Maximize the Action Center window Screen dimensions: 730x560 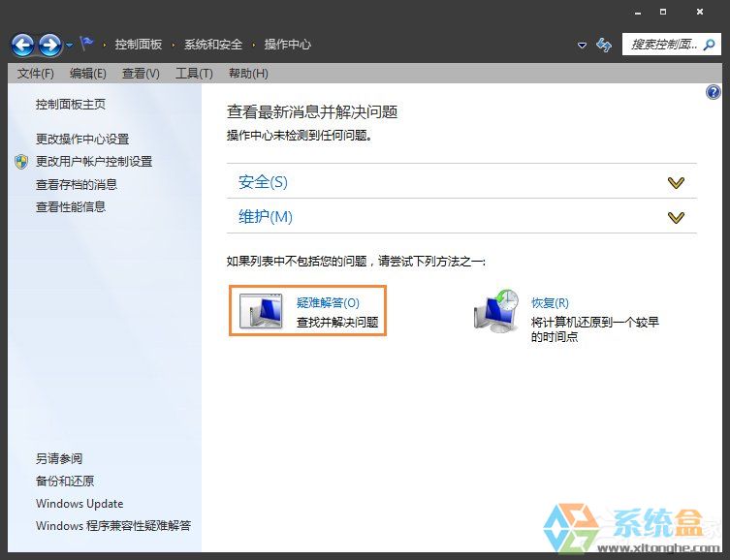663,12
